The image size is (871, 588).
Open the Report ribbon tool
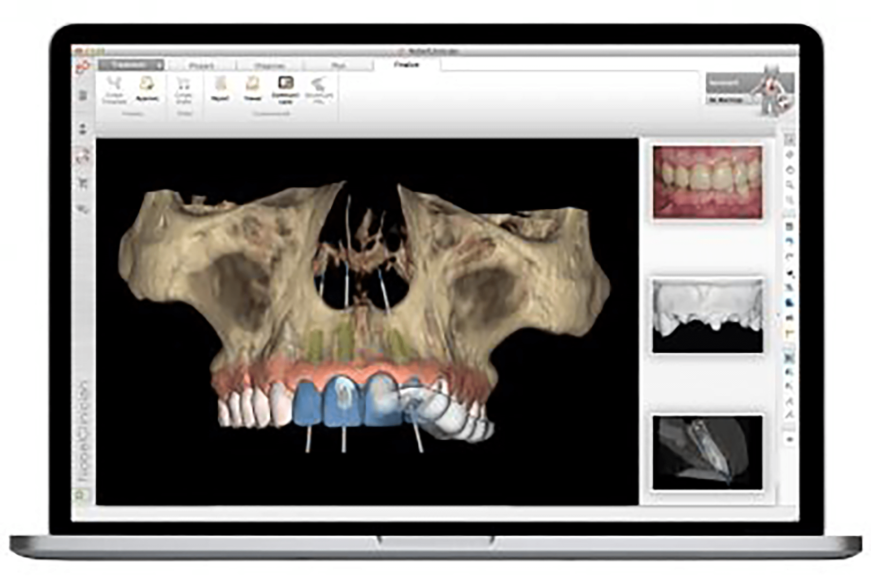pos(221,89)
